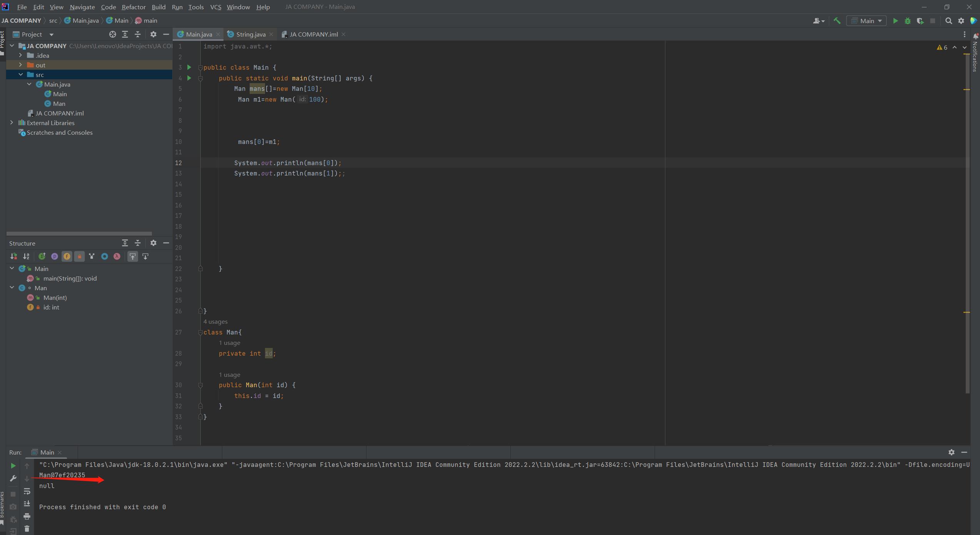980x535 pixels.
Task: Select id: int field in Structure
Action: point(51,307)
